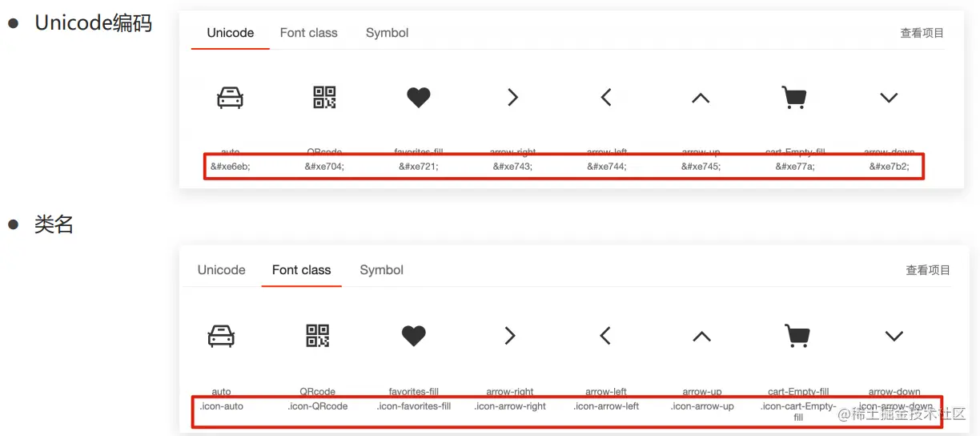Image resolution: width=980 pixels, height=436 pixels.
Task: Click the .icon-QRcode class name text
Action: coord(318,406)
